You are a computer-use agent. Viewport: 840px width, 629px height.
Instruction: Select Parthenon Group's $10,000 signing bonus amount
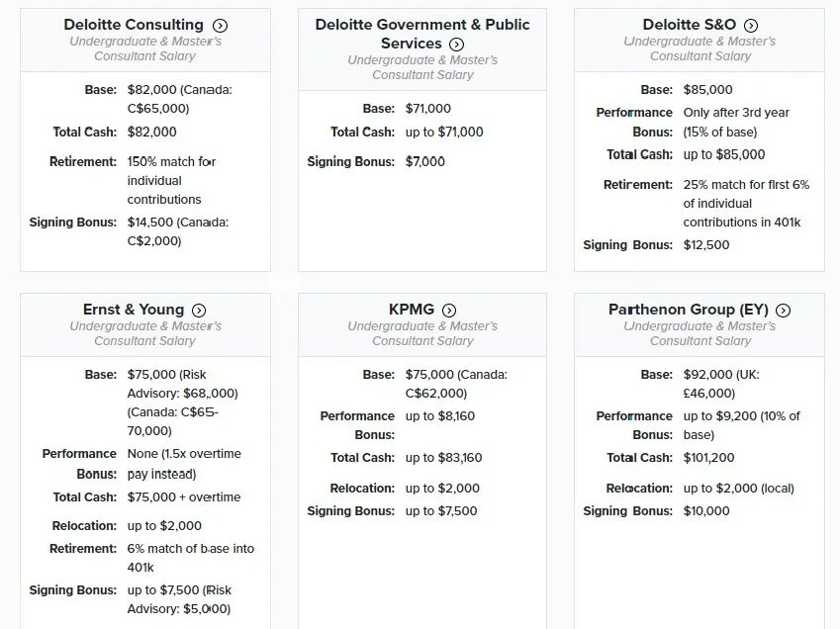706,511
